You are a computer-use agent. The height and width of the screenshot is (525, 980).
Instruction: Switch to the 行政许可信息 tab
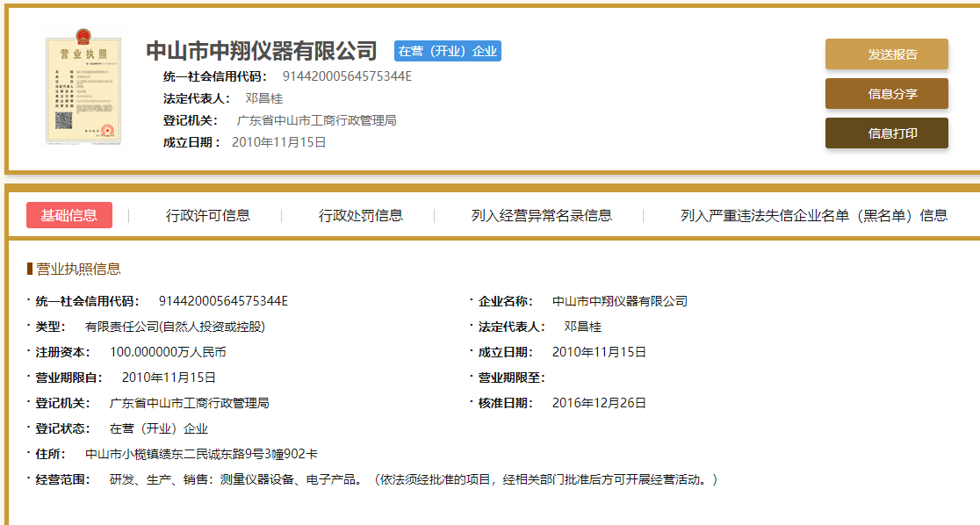pyautogui.click(x=208, y=215)
